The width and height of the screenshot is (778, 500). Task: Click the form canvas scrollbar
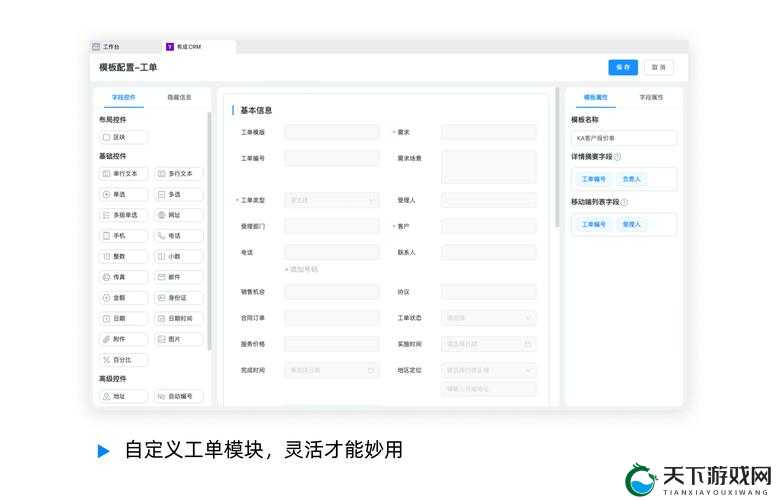coord(557,158)
